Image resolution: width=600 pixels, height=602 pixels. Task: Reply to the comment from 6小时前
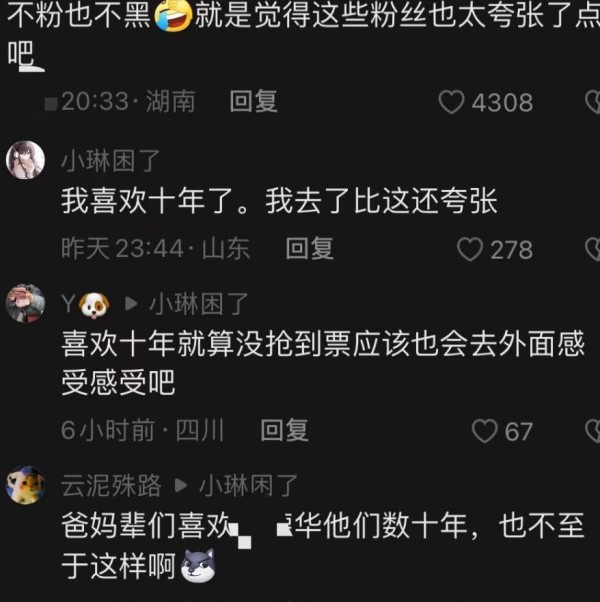[284, 430]
